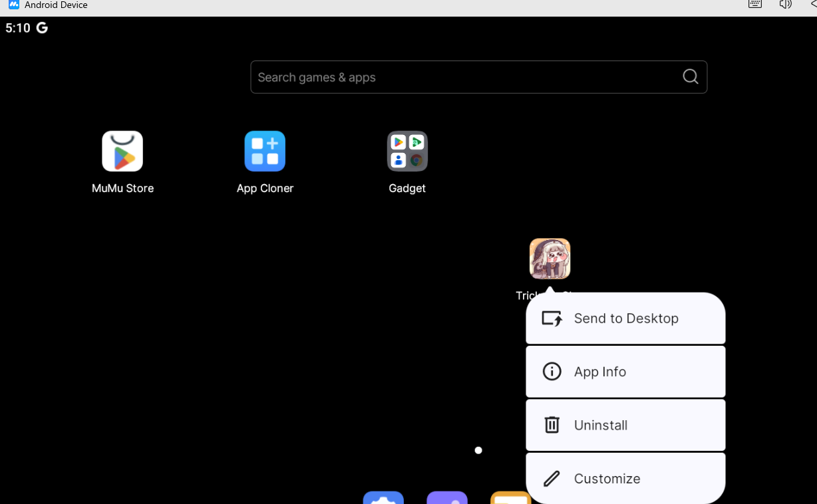Click the 5:10 clock in status bar

pos(18,28)
